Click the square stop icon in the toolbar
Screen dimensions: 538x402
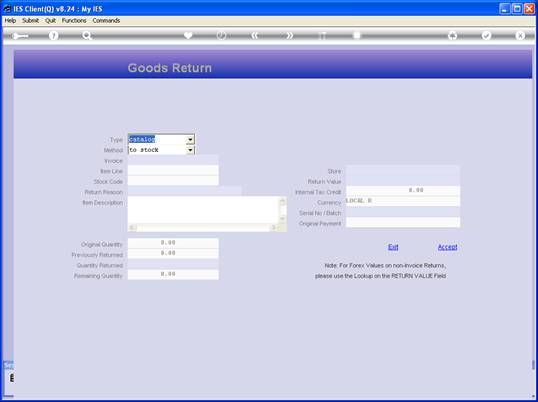(x=357, y=35)
